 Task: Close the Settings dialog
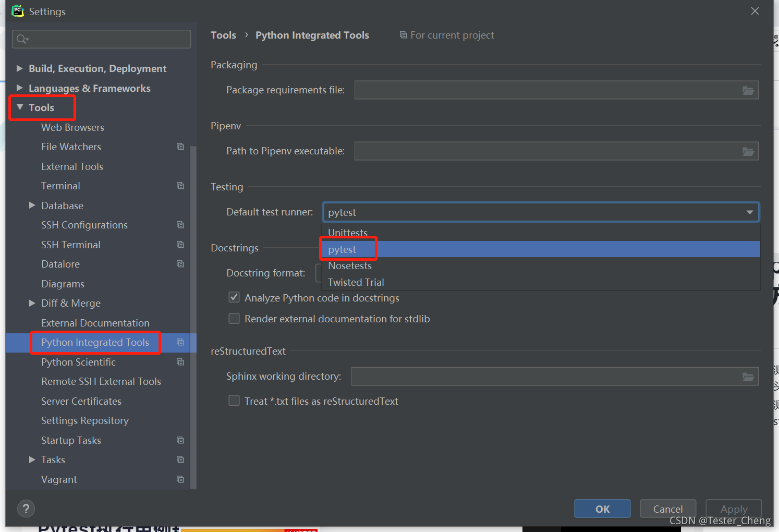(754, 11)
